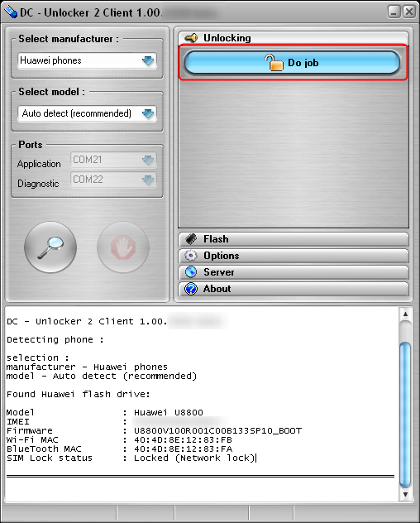Image resolution: width=420 pixels, height=523 pixels.
Task: Expand the Flash section
Action: tap(294, 239)
